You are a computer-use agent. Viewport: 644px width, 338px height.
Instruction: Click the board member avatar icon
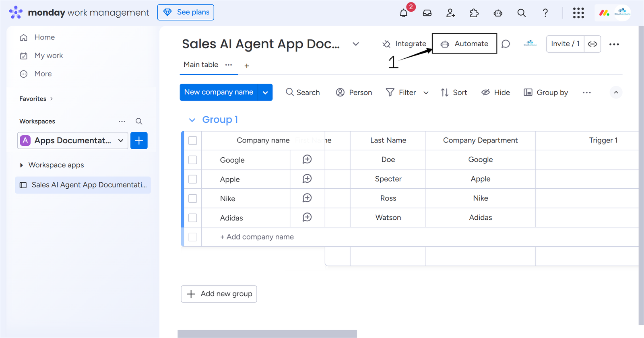[x=530, y=43]
